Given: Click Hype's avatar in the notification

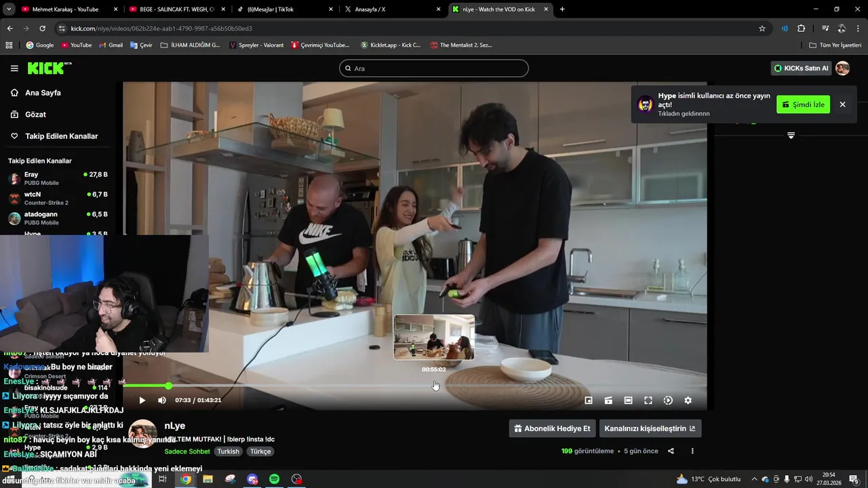Looking at the screenshot, I should click(x=646, y=104).
